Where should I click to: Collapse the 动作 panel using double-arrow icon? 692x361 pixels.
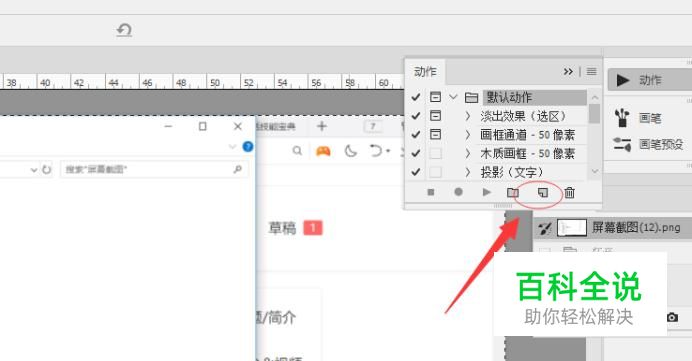pos(568,71)
